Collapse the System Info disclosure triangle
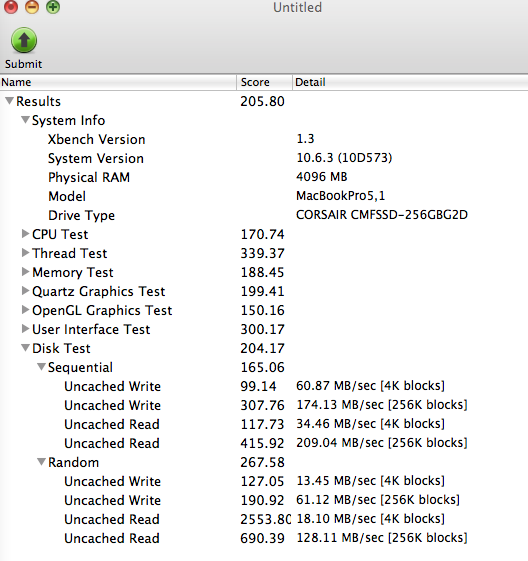 pyautogui.click(x=25, y=120)
